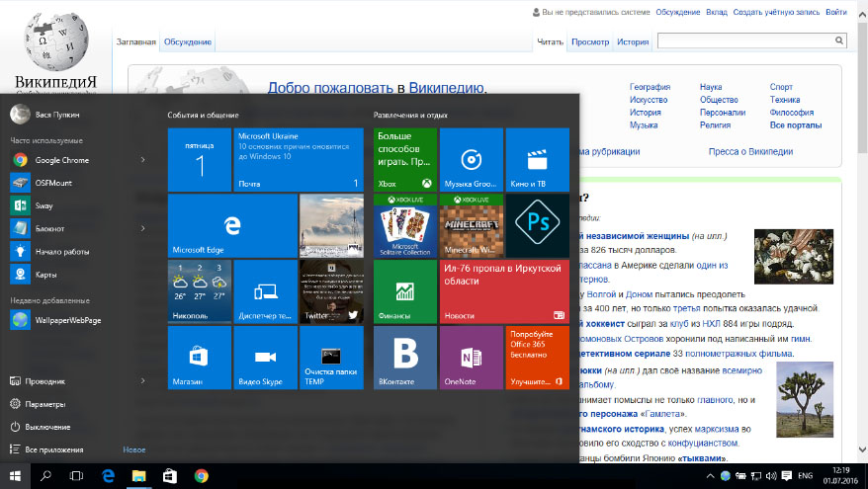Expand Проводник jump list arrow
Viewport: 868px width, 489px height.
coord(142,380)
